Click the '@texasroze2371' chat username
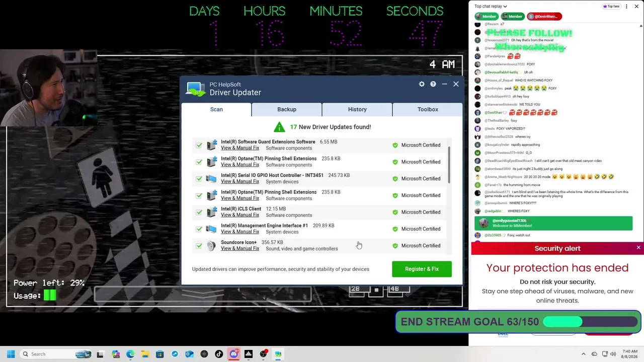This screenshot has width=644, height=362. click(497, 40)
